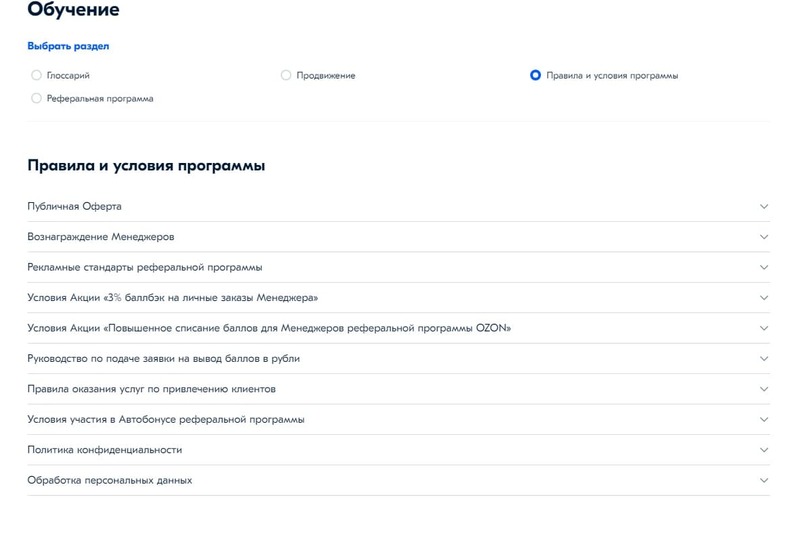Click chevron for Повышенное списание баллов row
The height and width of the screenshot is (539, 800).
(764, 328)
